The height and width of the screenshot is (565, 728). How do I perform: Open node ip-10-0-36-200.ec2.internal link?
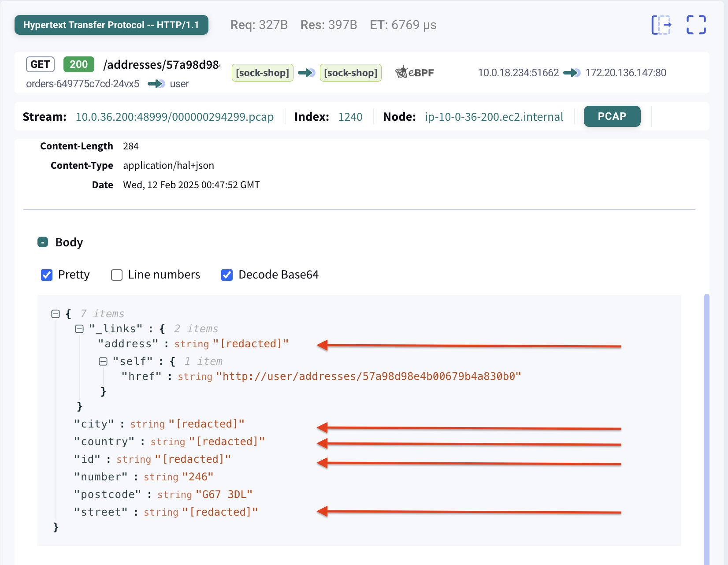[x=494, y=117]
